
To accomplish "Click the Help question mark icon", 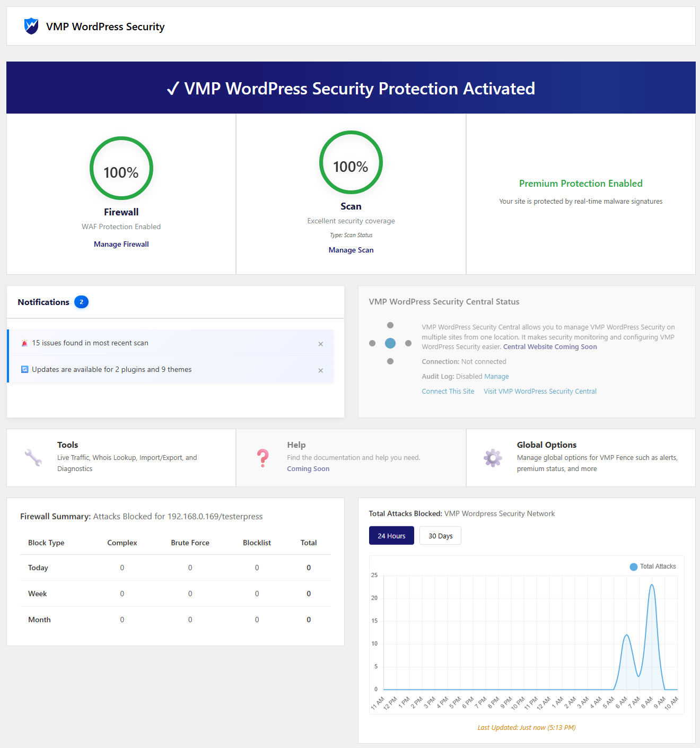I will pyautogui.click(x=262, y=457).
